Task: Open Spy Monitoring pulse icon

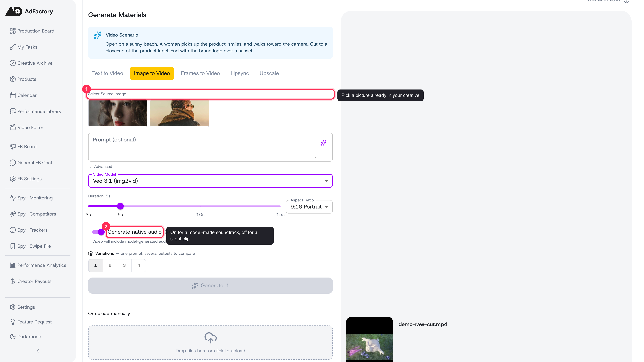Action: click(x=13, y=198)
